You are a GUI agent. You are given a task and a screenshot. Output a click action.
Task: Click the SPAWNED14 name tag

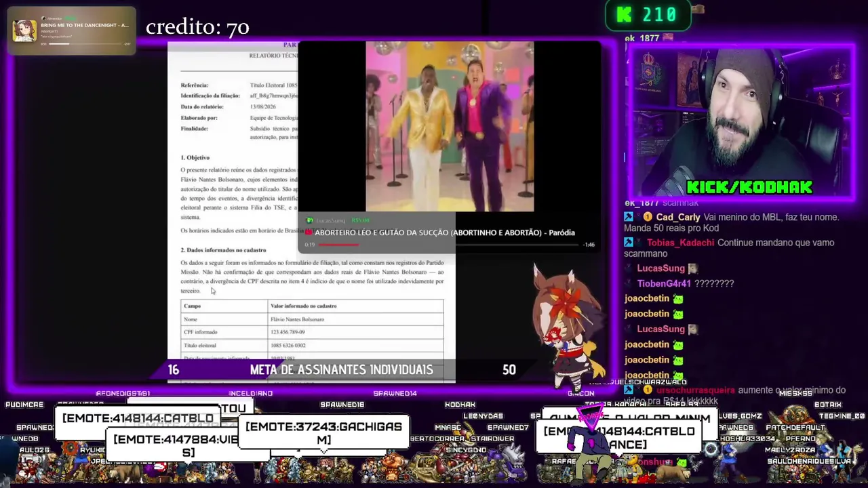[395, 393]
